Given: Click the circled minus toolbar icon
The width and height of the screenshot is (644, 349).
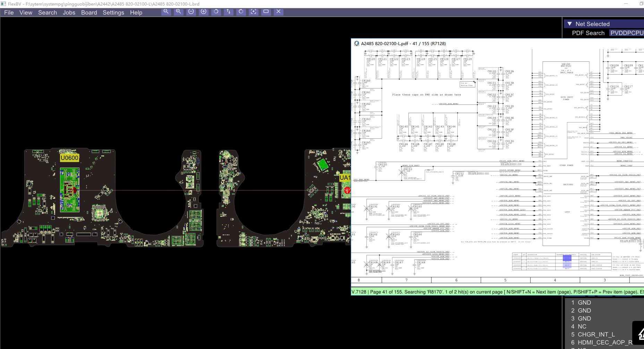Looking at the screenshot, I should click(191, 11).
